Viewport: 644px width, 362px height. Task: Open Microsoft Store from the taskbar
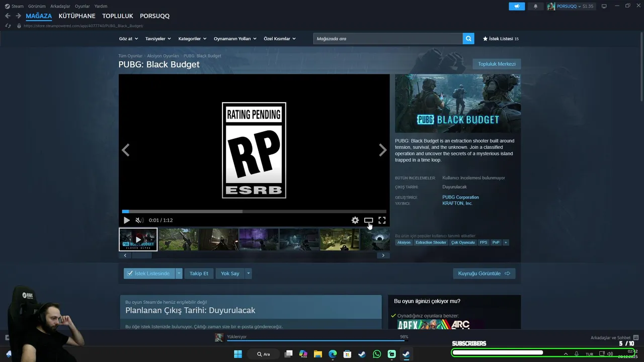coord(347,354)
